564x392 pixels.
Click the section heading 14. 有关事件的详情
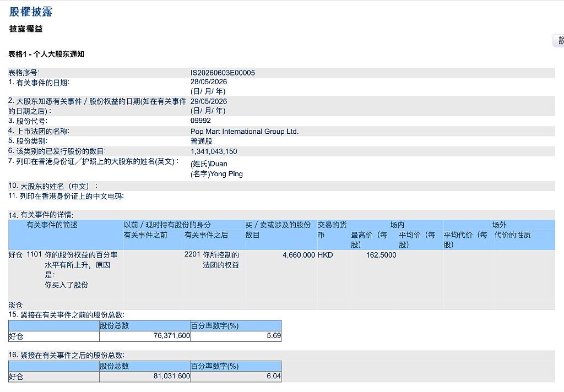[41, 215]
